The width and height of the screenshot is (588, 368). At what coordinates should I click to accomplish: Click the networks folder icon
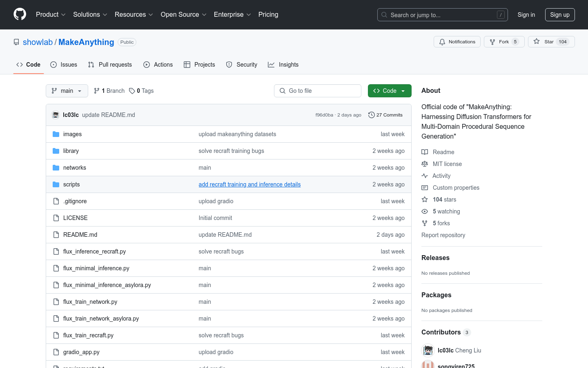coord(56,168)
